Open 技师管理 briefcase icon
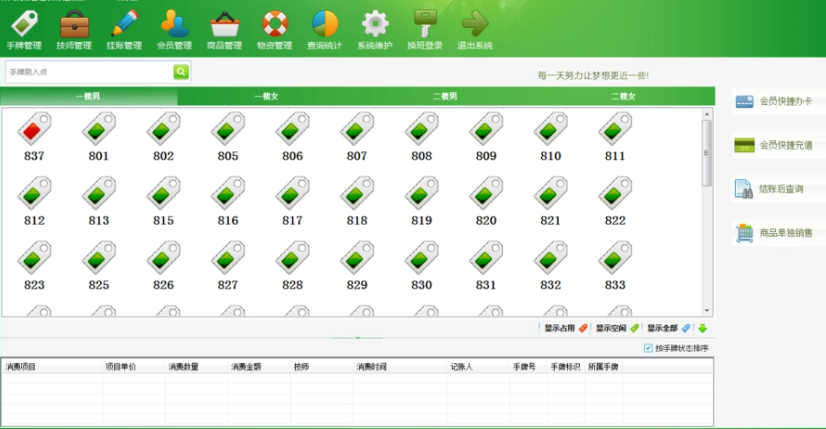Screen dimensions: 826x429 73,28
